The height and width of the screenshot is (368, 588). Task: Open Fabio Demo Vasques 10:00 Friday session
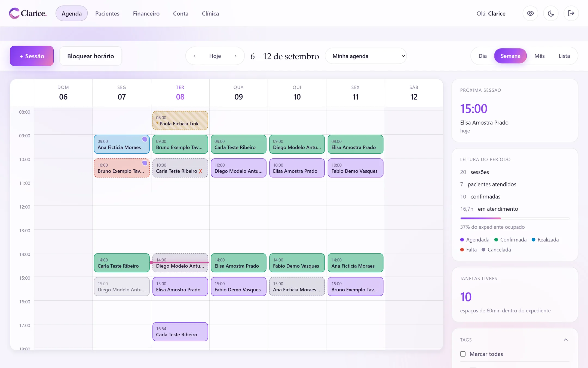[356, 168]
